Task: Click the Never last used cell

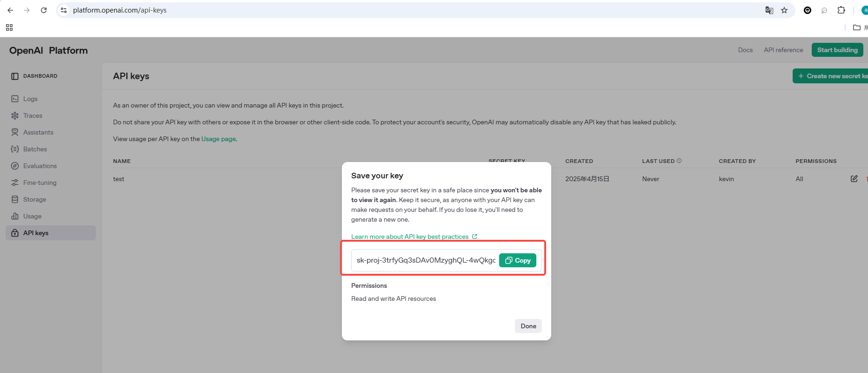Action: pyautogui.click(x=650, y=179)
